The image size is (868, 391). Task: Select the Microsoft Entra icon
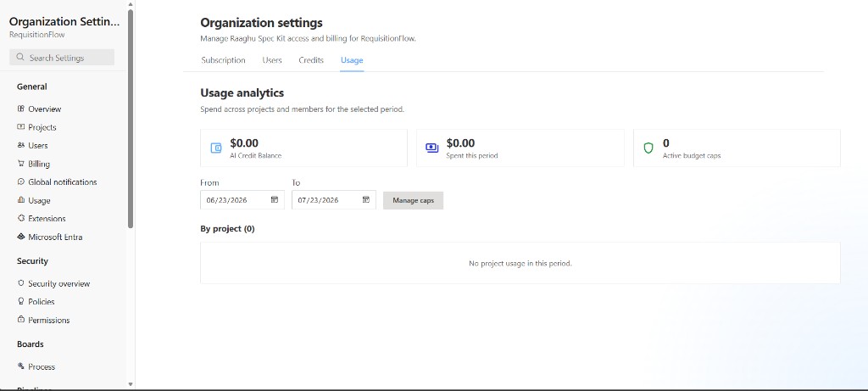point(21,237)
